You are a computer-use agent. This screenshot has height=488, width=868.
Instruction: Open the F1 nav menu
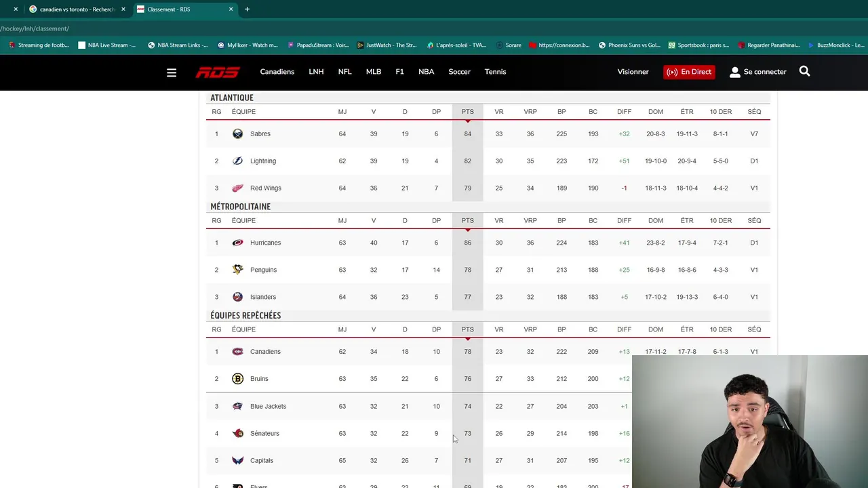point(399,72)
